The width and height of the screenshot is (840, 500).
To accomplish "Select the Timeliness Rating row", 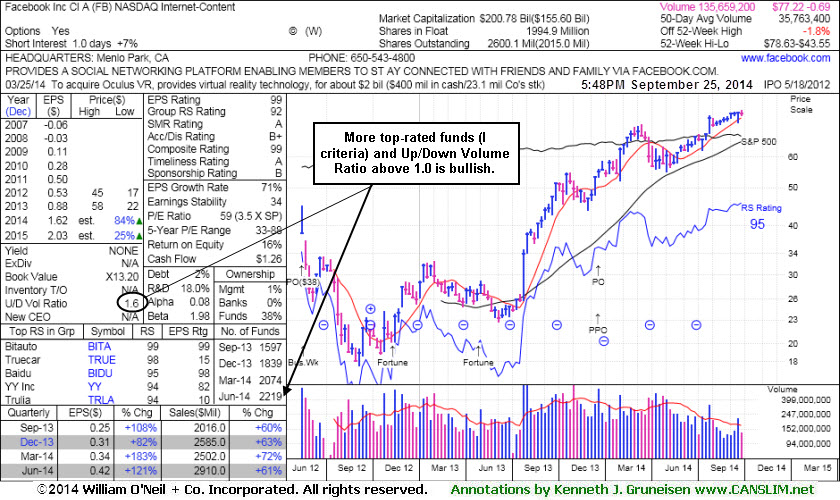I will [x=215, y=161].
